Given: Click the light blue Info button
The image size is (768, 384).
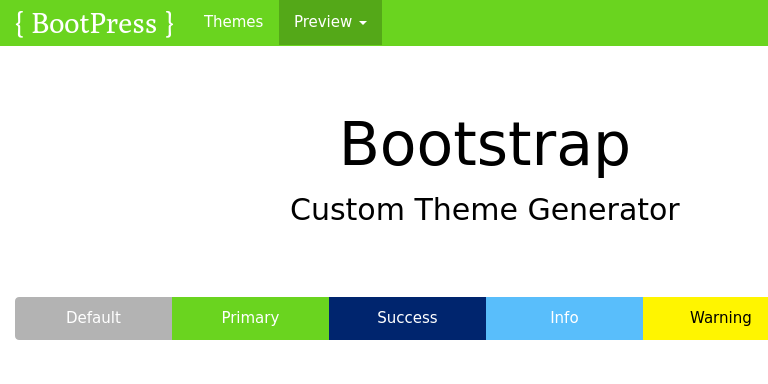Looking at the screenshot, I should pyautogui.click(x=564, y=318).
